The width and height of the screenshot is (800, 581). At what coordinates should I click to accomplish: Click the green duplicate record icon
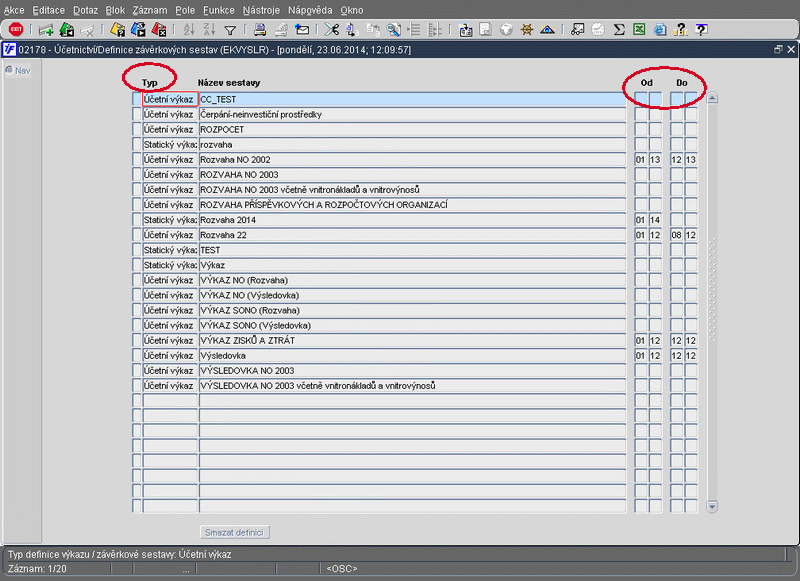[x=66, y=30]
